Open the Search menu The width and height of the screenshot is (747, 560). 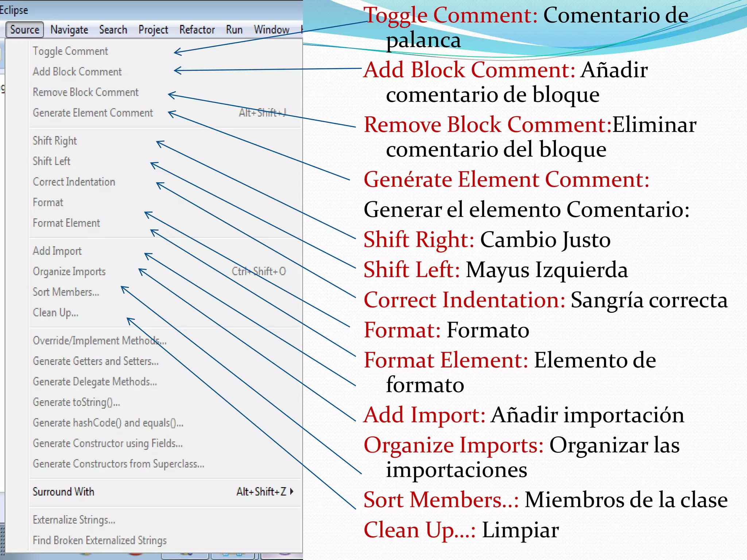113,30
